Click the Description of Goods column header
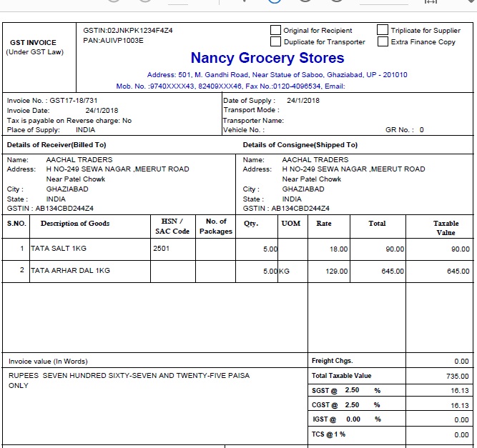Screen dimensions: 477x448 click(x=75, y=224)
